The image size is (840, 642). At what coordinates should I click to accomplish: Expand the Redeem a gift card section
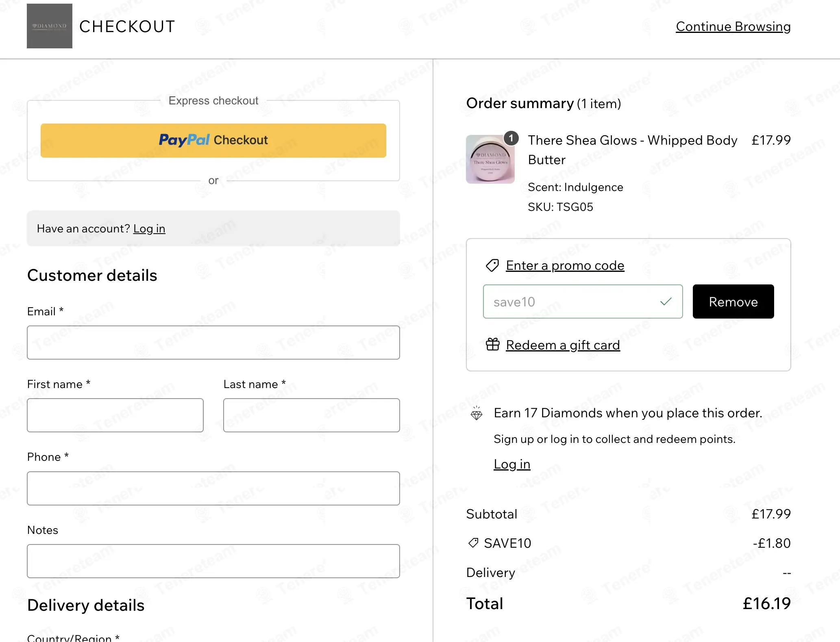[x=563, y=345]
